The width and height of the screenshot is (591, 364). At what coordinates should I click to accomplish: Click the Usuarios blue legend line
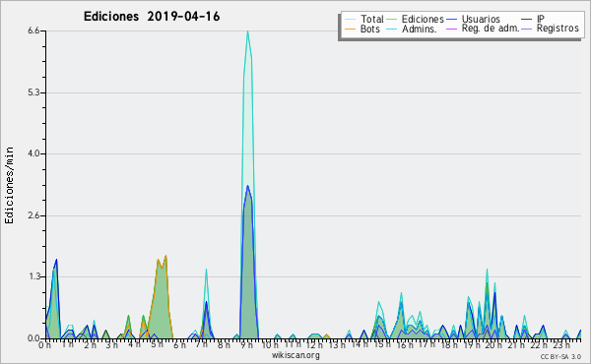451,20
